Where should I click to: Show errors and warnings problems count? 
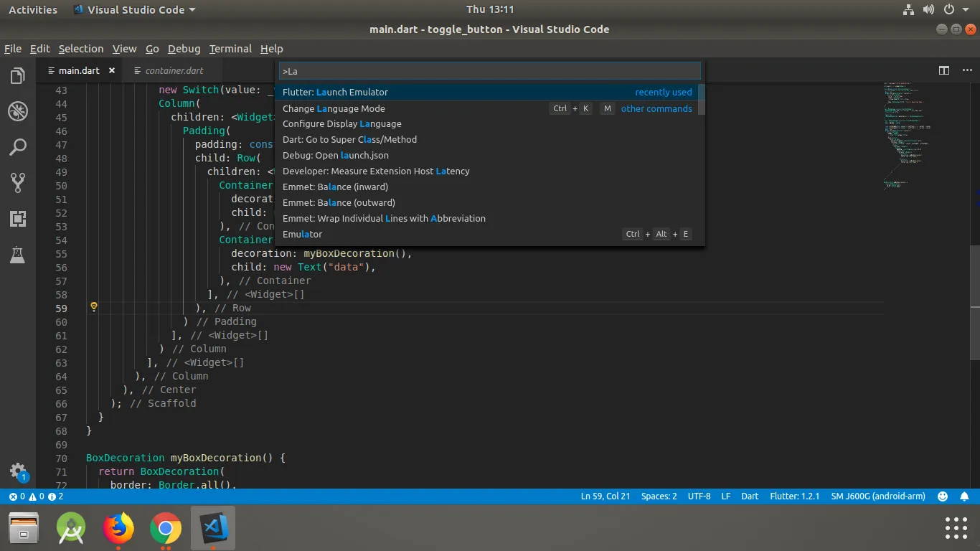click(37, 496)
